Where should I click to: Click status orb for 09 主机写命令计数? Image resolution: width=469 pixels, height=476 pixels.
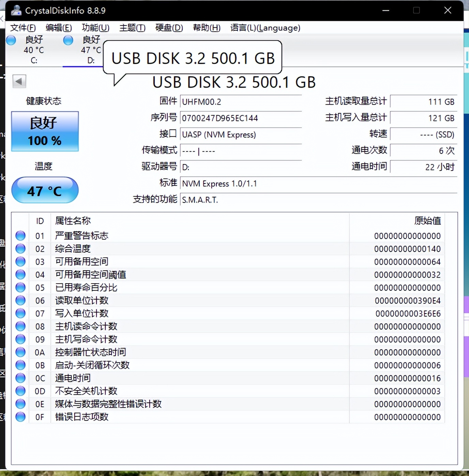pyautogui.click(x=20, y=339)
